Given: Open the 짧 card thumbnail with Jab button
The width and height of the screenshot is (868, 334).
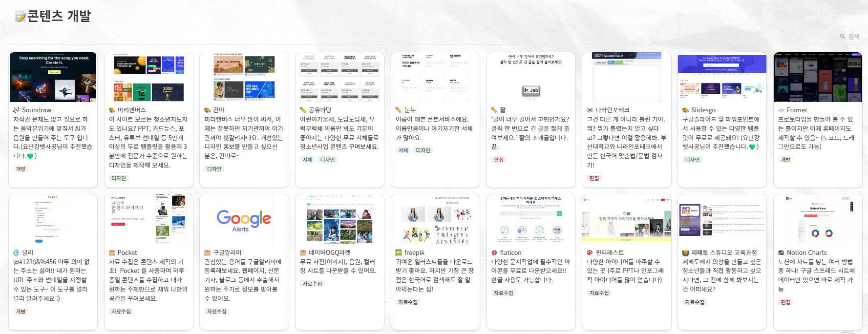Looking at the screenshot, I should coord(531,77).
